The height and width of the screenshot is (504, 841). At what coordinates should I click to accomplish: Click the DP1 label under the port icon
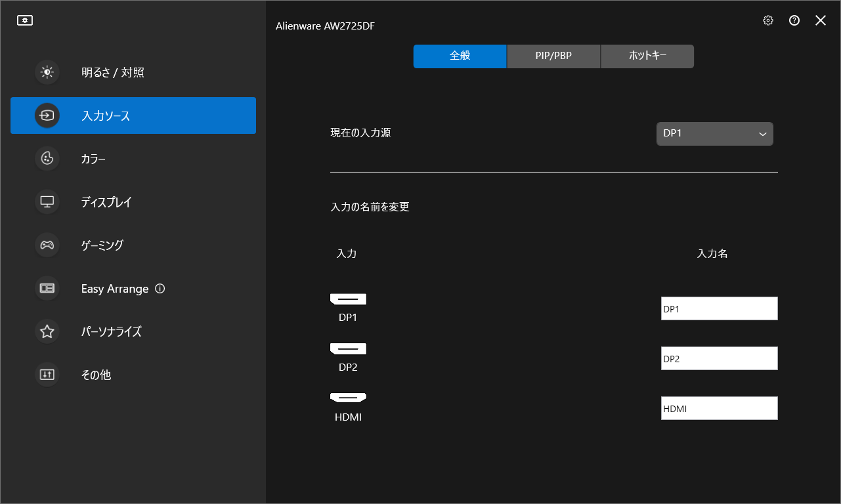348,318
